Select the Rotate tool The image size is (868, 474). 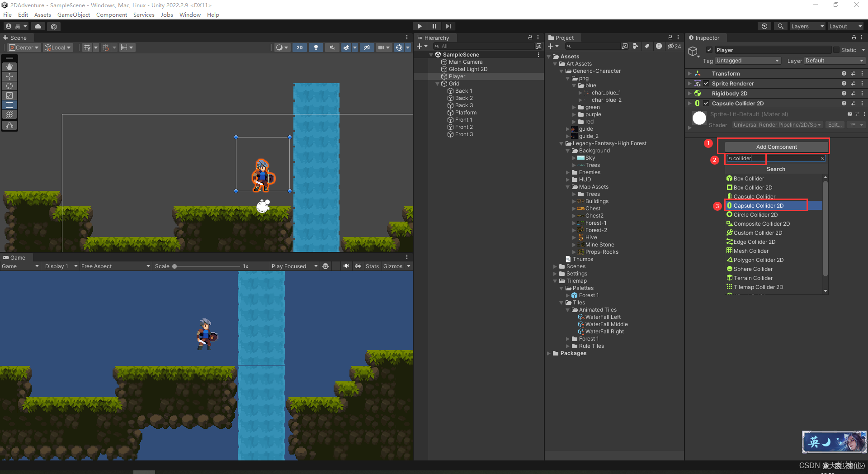coord(9,86)
